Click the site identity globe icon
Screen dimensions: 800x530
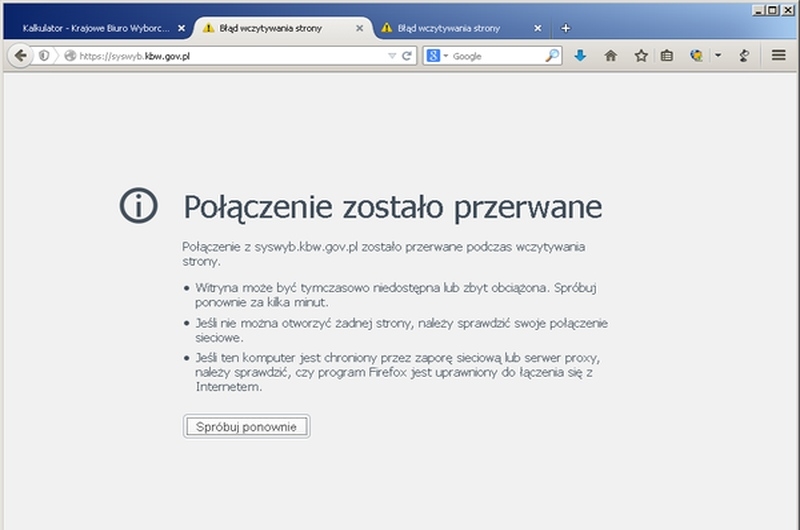(x=70, y=56)
